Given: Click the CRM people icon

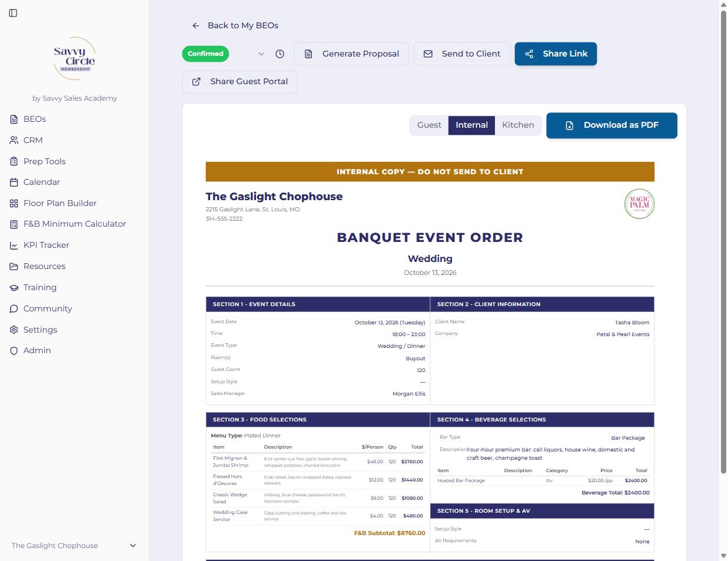Looking at the screenshot, I should pyautogui.click(x=14, y=140).
